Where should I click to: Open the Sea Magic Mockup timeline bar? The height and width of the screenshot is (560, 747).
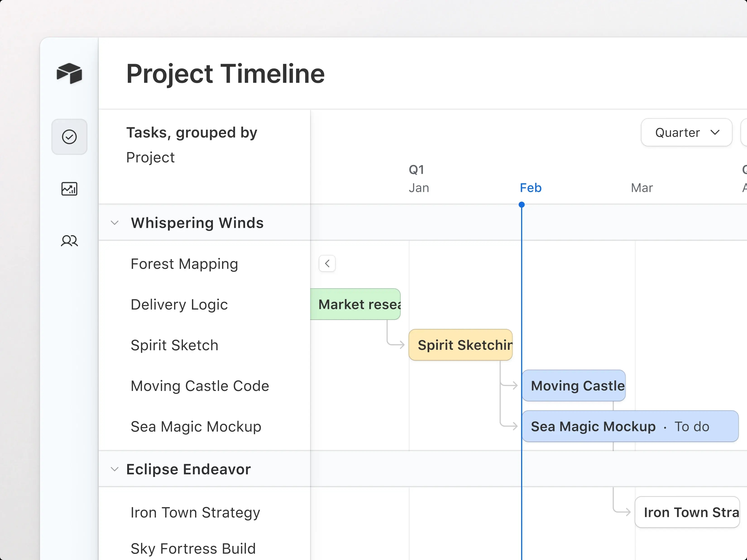[x=630, y=426]
